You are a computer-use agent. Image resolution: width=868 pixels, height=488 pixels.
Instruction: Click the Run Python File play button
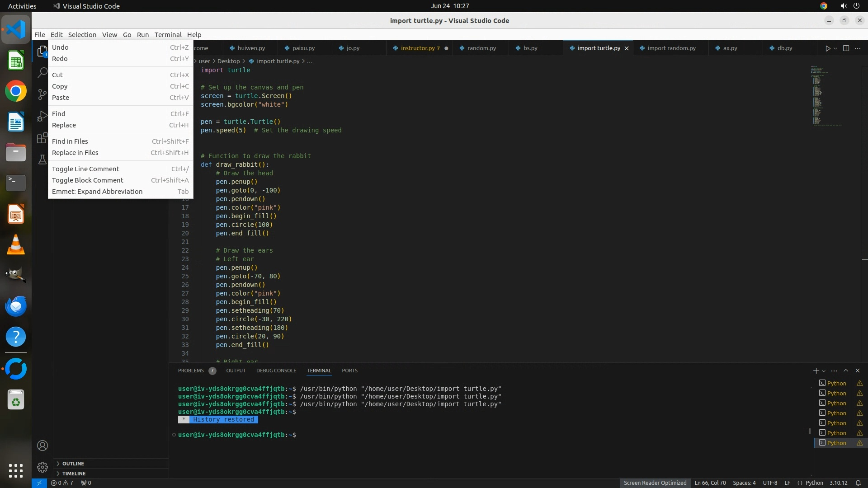[x=827, y=48]
